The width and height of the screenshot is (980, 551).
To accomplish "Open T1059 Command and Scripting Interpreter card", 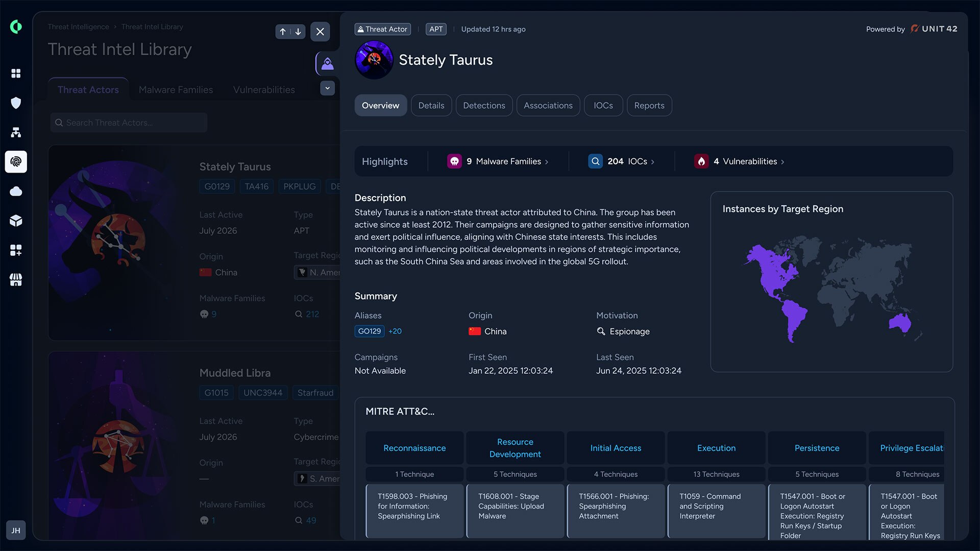I will pyautogui.click(x=716, y=511).
